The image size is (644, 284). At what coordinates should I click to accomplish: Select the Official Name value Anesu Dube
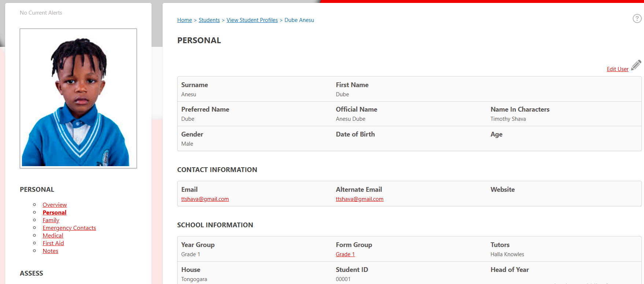click(x=350, y=119)
